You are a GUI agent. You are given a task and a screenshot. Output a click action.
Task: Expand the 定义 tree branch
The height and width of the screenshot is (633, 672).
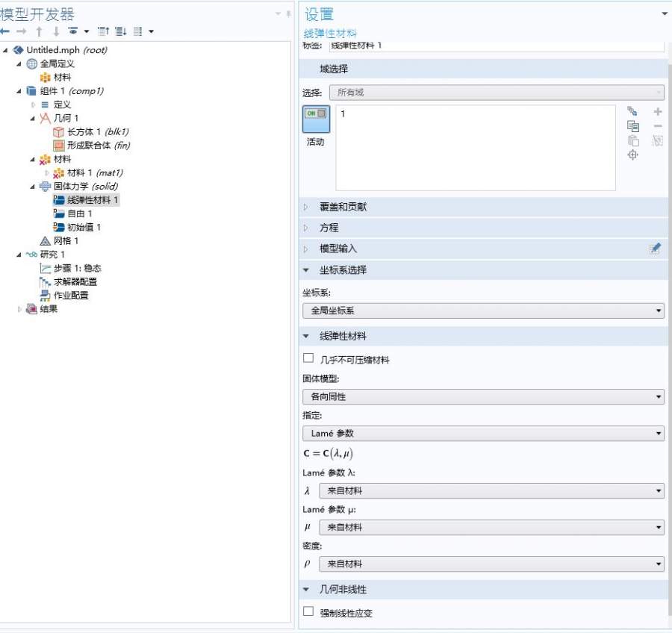click(x=33, y=105)
